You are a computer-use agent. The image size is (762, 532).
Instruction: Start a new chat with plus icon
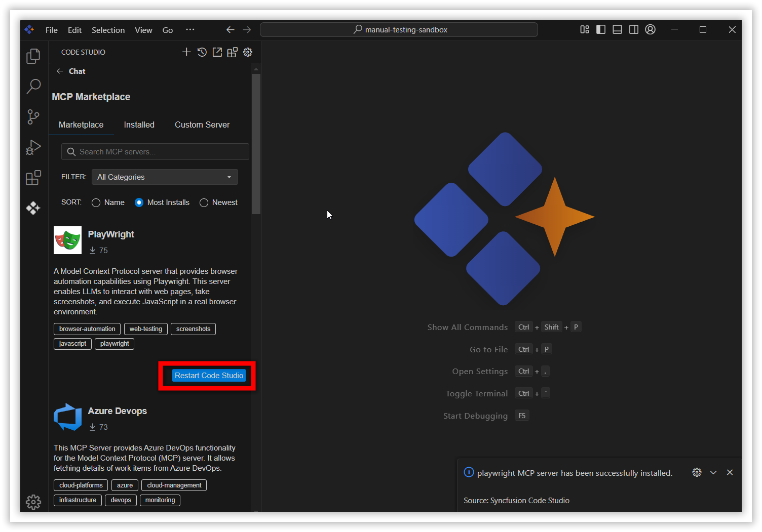[x=186, y=52]
